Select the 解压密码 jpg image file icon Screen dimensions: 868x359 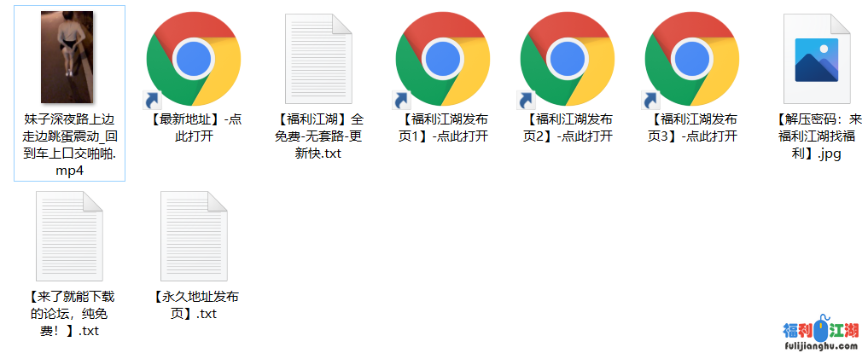(817, 59)
